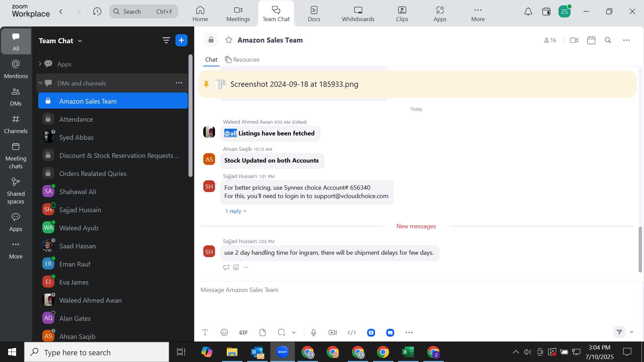Attach a file in composer

point(263,333)
